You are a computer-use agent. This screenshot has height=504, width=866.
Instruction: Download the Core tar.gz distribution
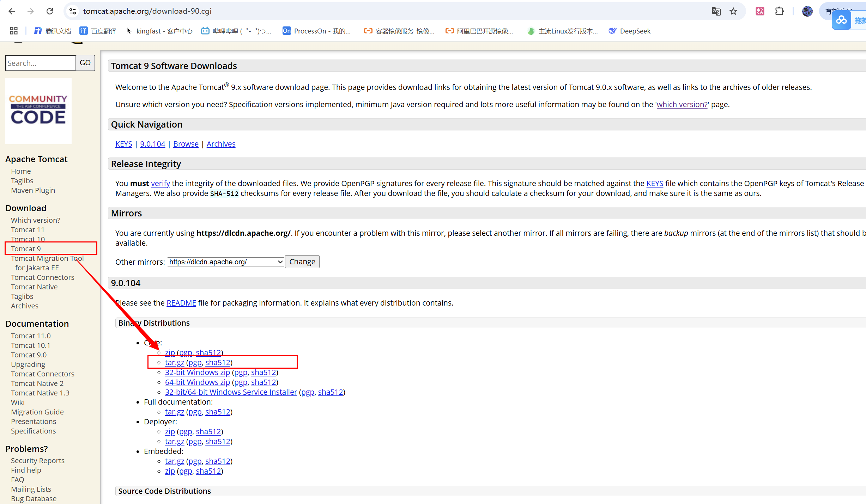pos(175,362)
